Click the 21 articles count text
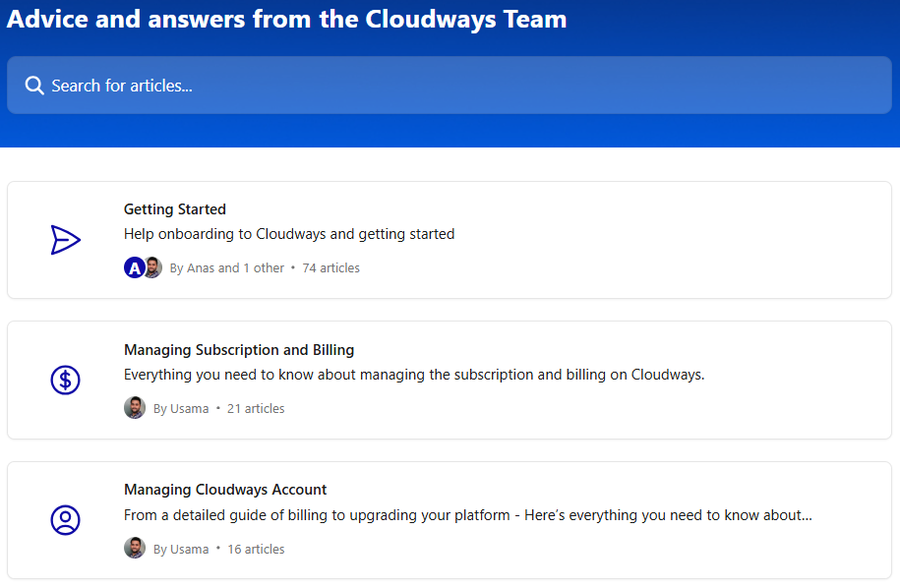The image size is (900, 588). (x=256, y=408)
